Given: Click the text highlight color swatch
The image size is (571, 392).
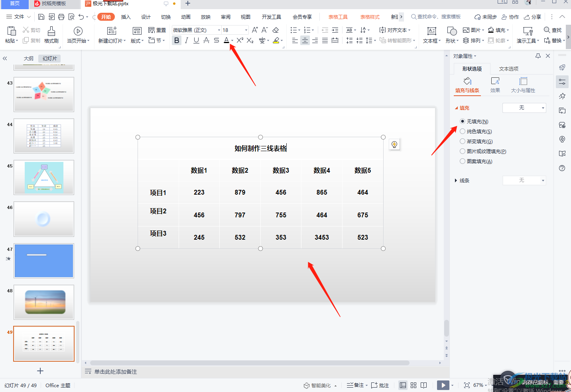Looking at the screenshot, I should [x=276, y=41].
